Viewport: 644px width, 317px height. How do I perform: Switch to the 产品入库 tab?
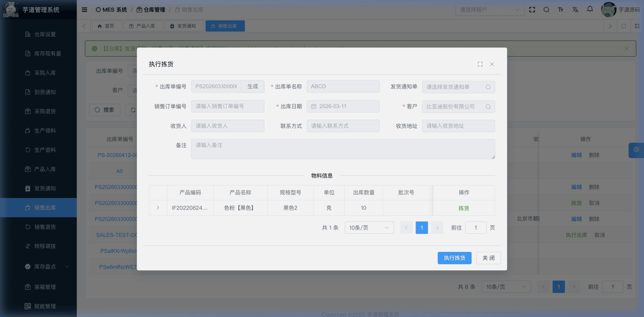(x=143, y=26)
